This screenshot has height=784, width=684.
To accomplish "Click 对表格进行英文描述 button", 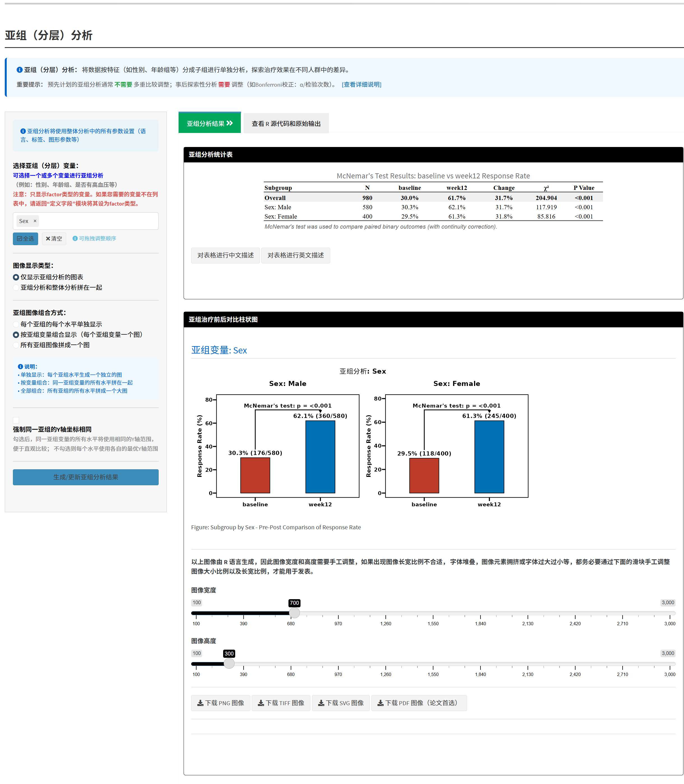I will click(295, 255).
